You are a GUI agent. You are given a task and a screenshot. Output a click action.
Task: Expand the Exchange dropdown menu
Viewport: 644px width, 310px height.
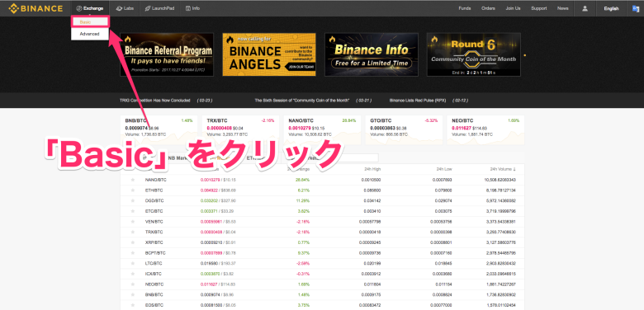[90, 8]
